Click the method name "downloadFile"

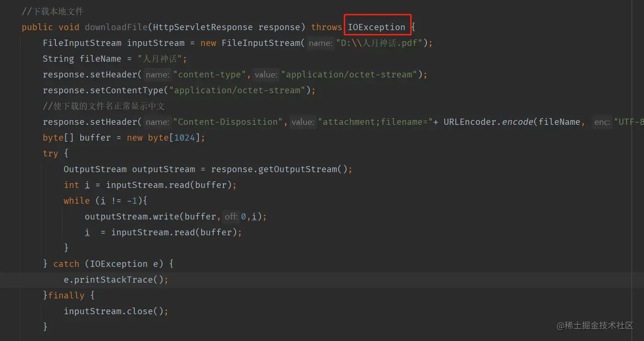pyautogui.click(x=116, y=27)
